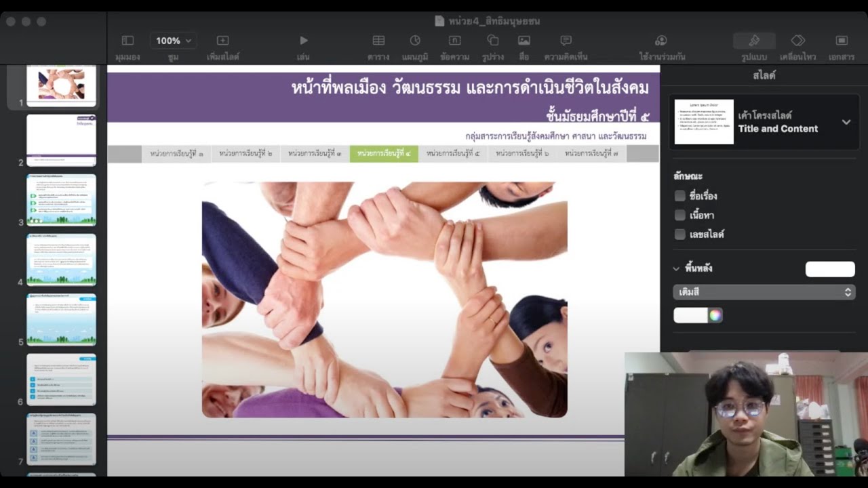Toggle the เนื้อหา body checkbox

click(679, 215)
